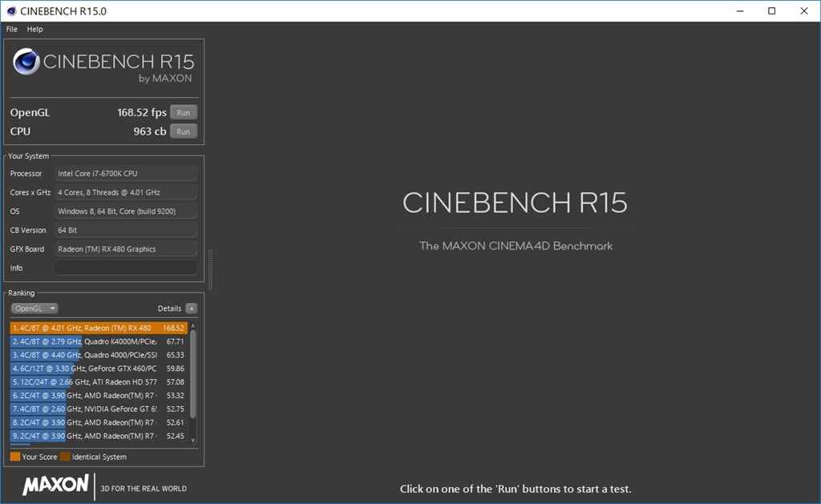Click the Identical System color swatch
The image size is (821, 504).
click(63, 456)
